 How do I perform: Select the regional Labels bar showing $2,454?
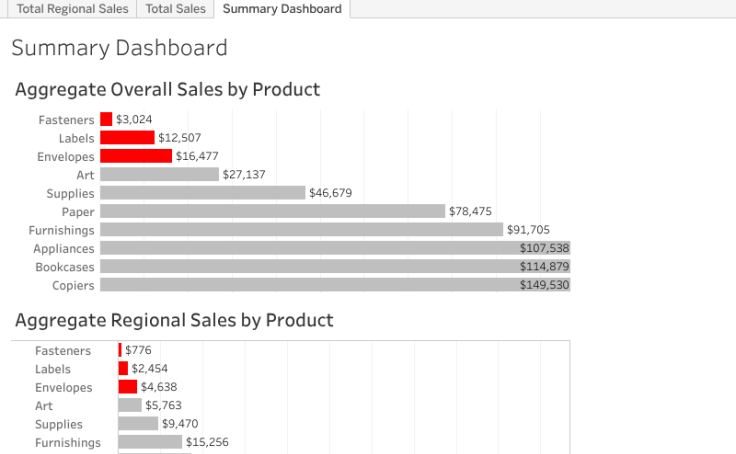click(x=123, y=369)
